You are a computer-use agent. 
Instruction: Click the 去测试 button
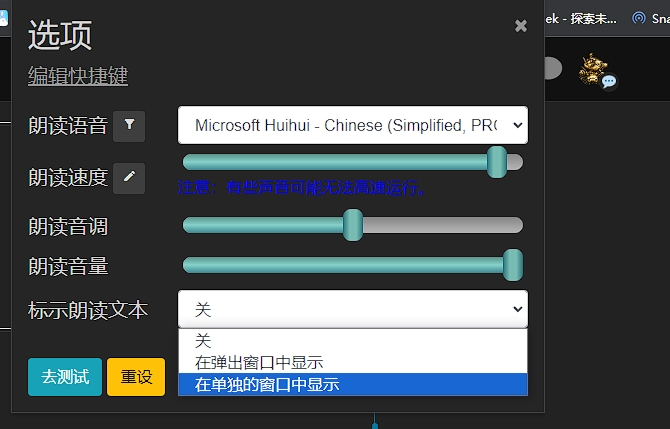[65, 377]
